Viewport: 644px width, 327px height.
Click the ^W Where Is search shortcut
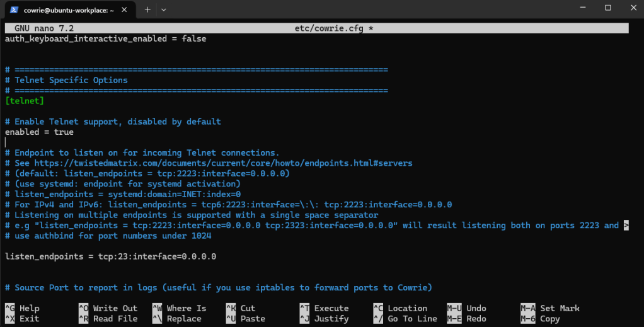180,308
